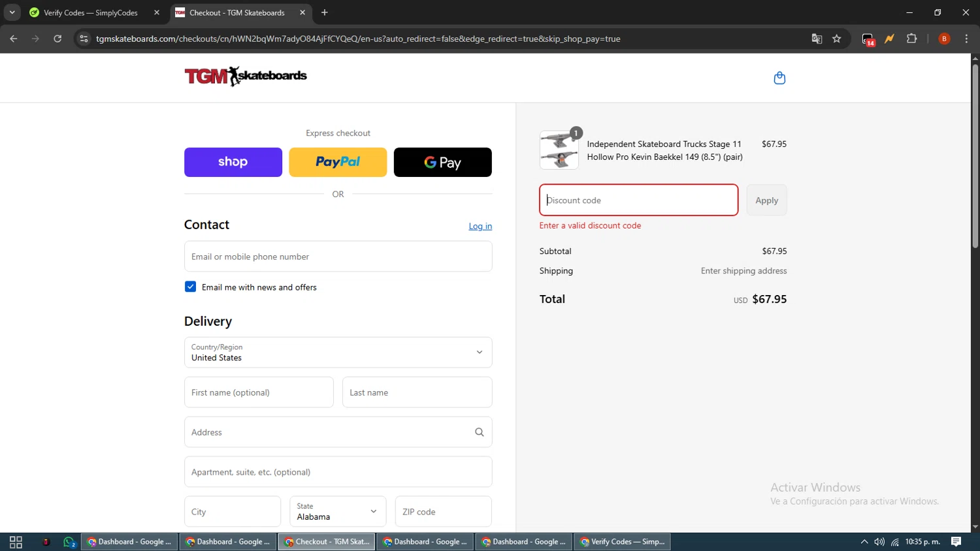980x551 pixels.
Task: Click the address search magnifier icon
Action: 479,432
